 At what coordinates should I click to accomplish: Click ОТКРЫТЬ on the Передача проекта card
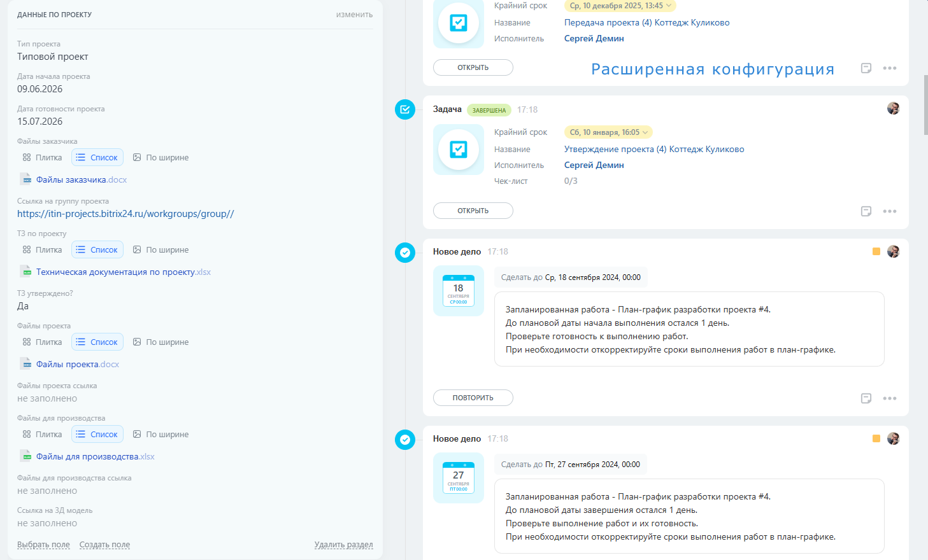point(473,67)
